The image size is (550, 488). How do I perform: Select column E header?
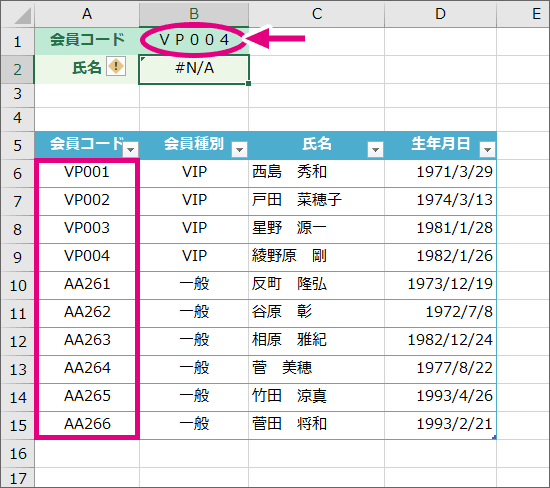(x=523, y=14)
